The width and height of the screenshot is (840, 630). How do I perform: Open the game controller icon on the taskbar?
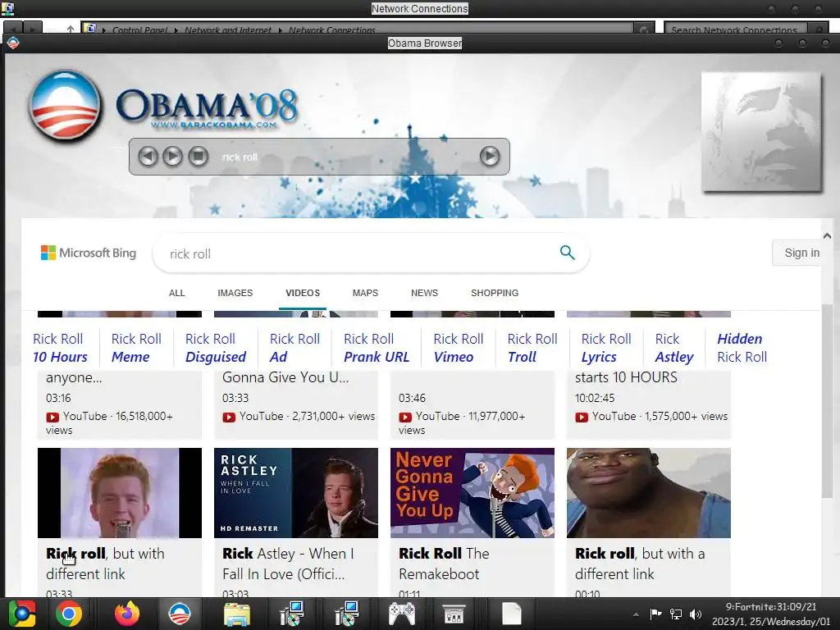402,614
